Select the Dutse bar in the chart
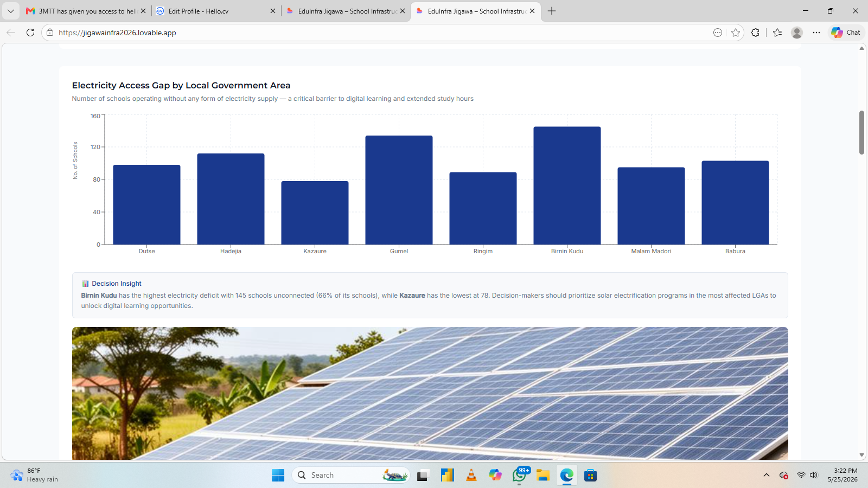 coord(146,204)
